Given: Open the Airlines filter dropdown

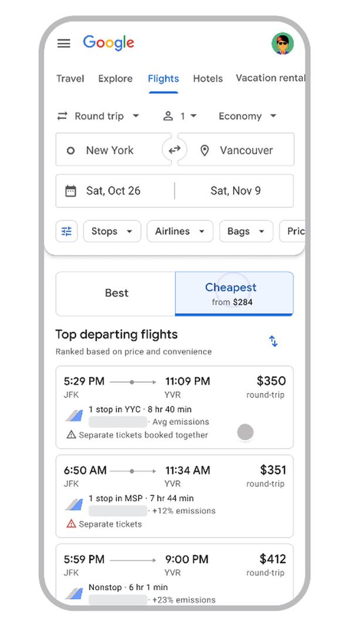Looking at the screenshot, I should tap(179, 231).
